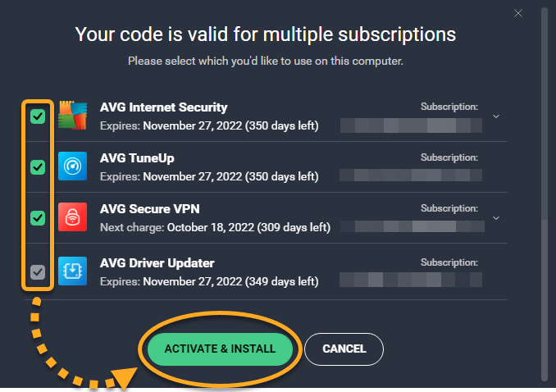Click the blurred Internet Security subscription code
The image size is (556, 392).
click(x=411, y=125)
